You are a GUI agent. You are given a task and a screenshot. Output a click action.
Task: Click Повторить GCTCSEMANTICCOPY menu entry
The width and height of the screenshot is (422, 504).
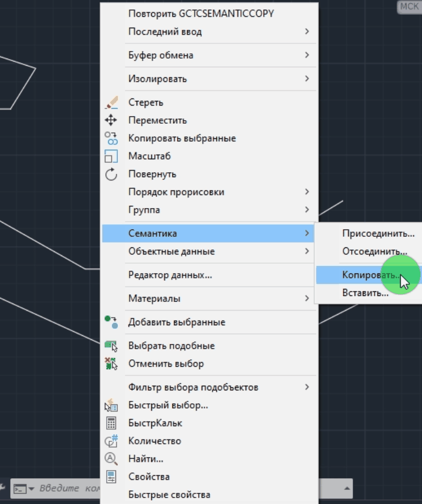click(x=201, y=13)
